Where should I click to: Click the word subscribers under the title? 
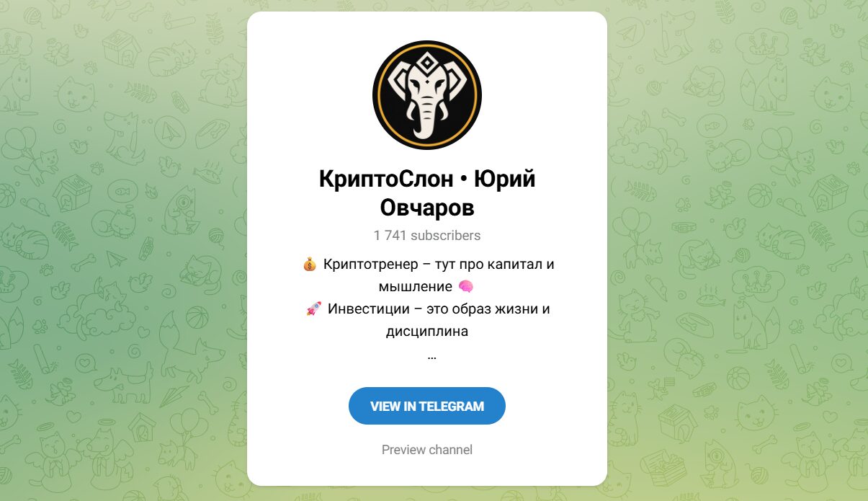pyautogui.click(x=446, y=236)
